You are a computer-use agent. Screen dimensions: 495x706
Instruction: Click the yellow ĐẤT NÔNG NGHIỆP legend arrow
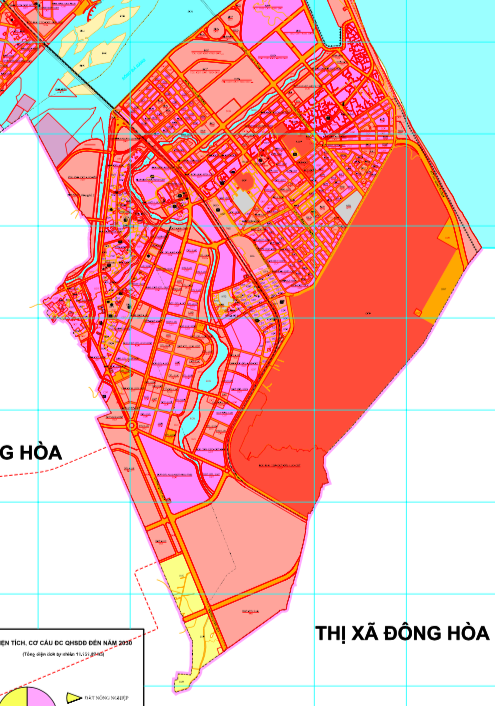[74, 698]
